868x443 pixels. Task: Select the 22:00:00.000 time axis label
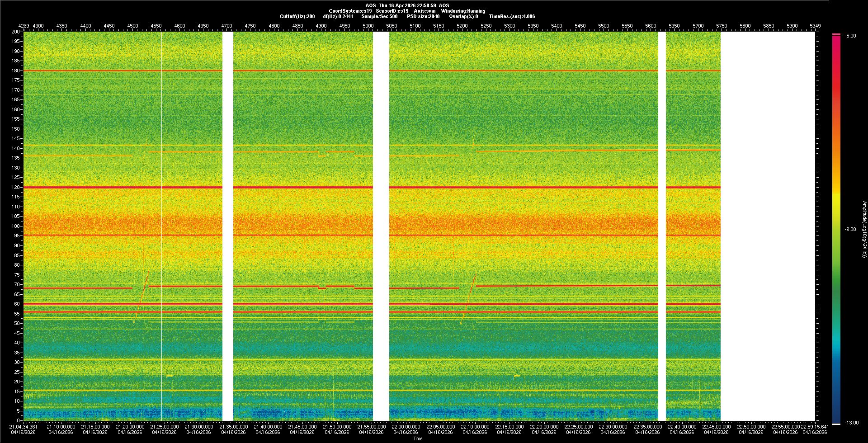(x=406, y=427)
